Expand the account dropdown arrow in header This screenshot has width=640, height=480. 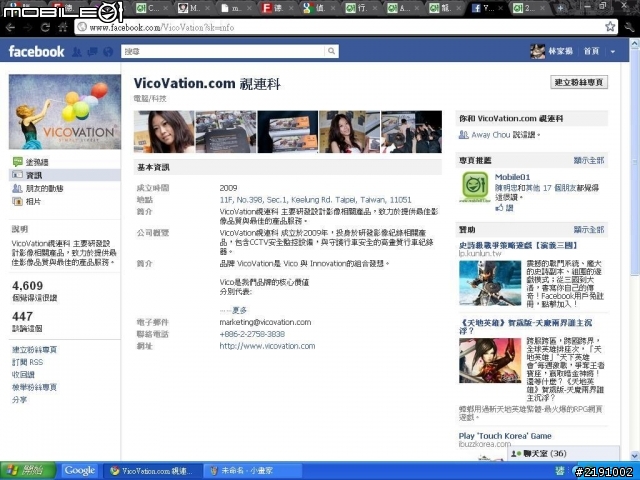click(613, 52)
